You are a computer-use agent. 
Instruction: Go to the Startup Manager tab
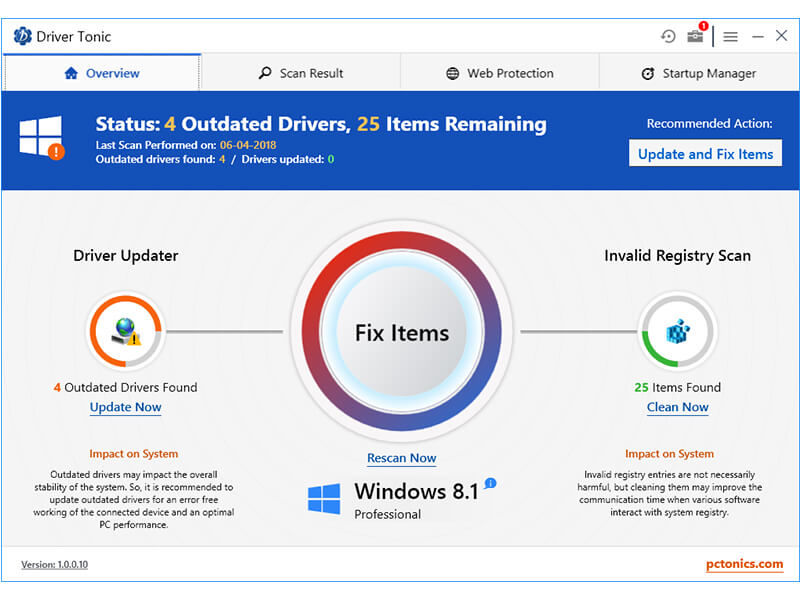coord(698,73)
